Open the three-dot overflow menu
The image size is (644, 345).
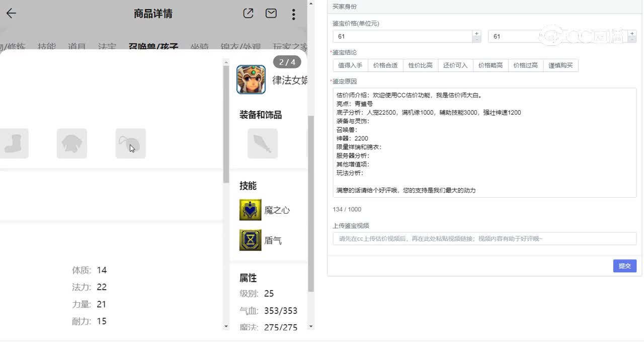coord(293,15)
